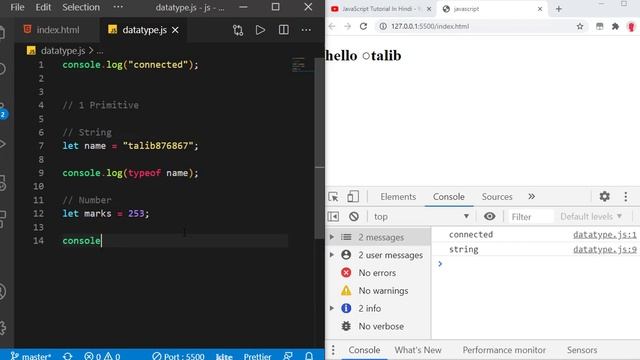Screen dimensions: 640x360
Task: Show more menus ellipsis in title bar
Action: 118,7
